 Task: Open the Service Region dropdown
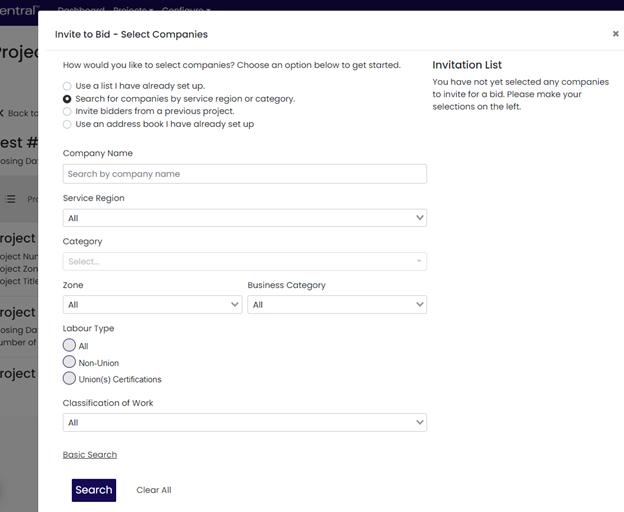click(x=244, y=218)
